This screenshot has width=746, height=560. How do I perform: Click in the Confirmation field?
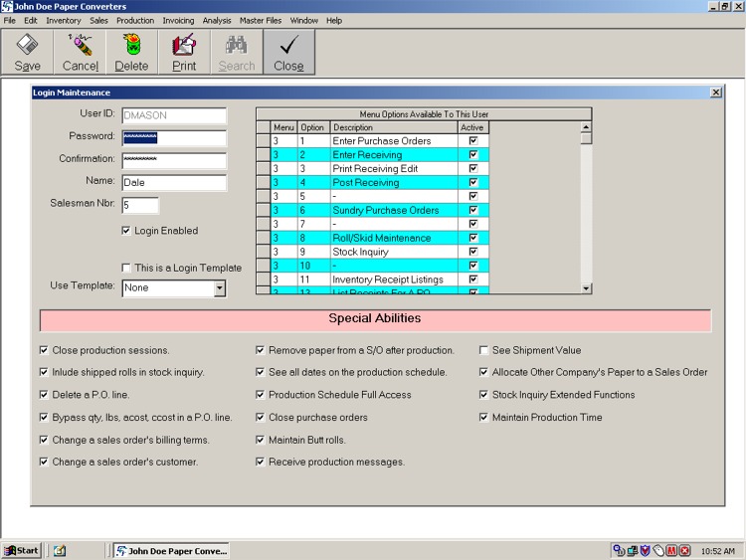point(174,160)
